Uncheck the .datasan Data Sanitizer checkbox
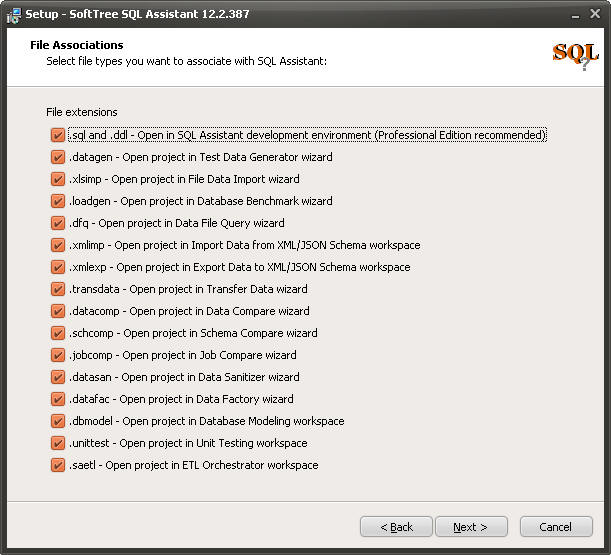 [58, 377]
